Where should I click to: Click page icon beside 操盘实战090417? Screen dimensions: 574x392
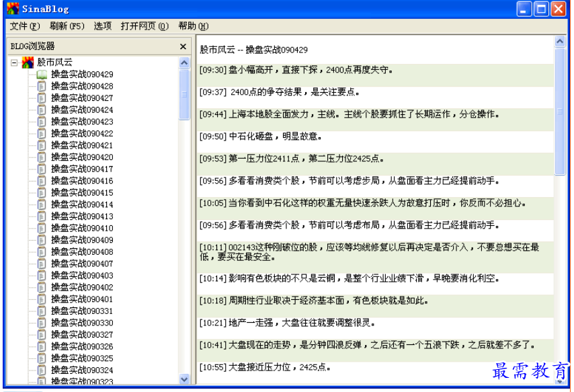pyautogui.click(x=42, y=169)
